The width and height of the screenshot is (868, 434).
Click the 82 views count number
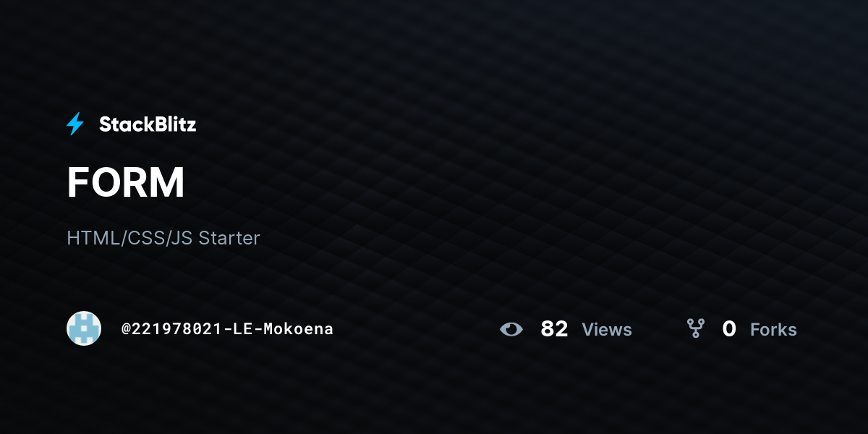coord(554,329)
